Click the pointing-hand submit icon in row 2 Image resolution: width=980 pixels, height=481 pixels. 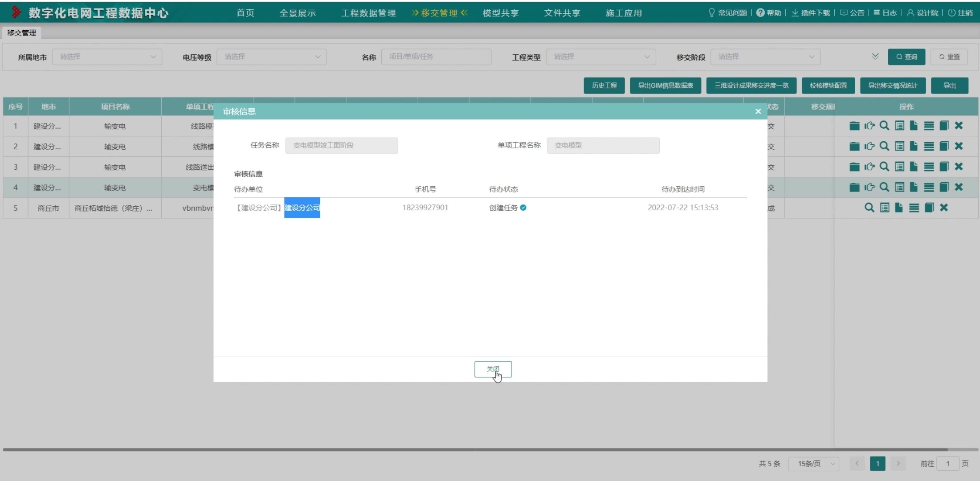[x=870, y=146]
